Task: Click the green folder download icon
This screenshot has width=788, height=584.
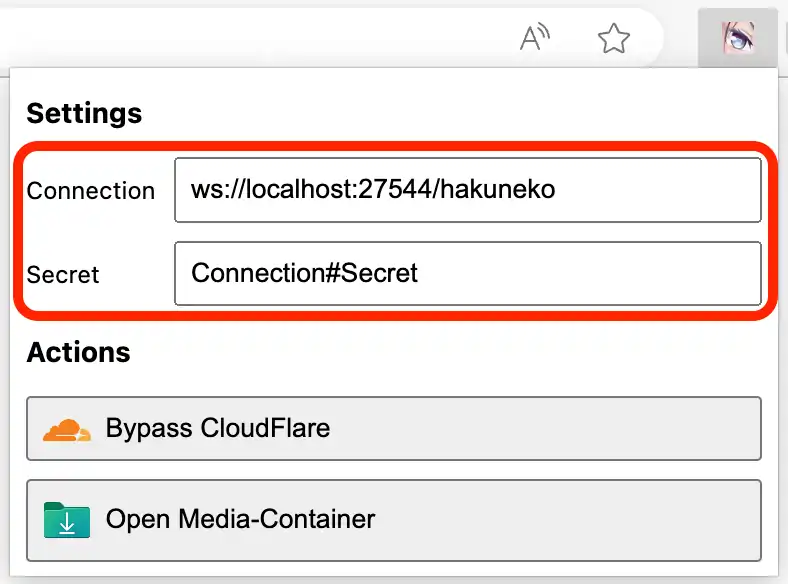Action: [67, 520]
